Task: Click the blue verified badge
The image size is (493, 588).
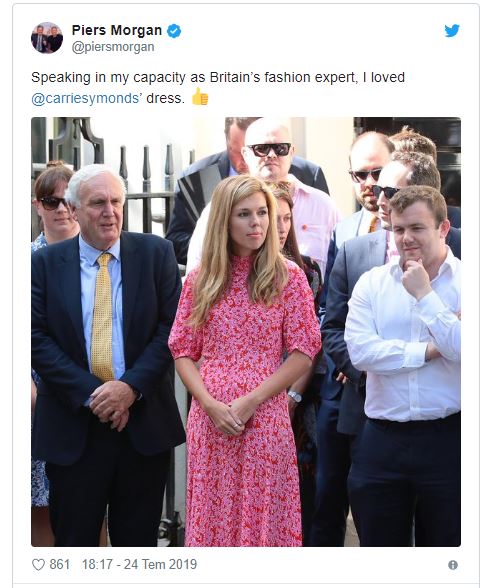Action: [174, 31]
